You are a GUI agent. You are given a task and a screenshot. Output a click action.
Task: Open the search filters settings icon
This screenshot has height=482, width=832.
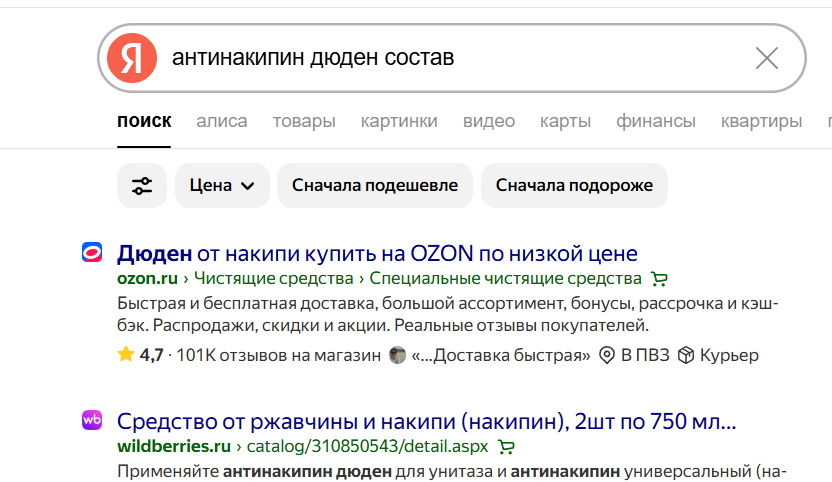(x=142, y=185)
